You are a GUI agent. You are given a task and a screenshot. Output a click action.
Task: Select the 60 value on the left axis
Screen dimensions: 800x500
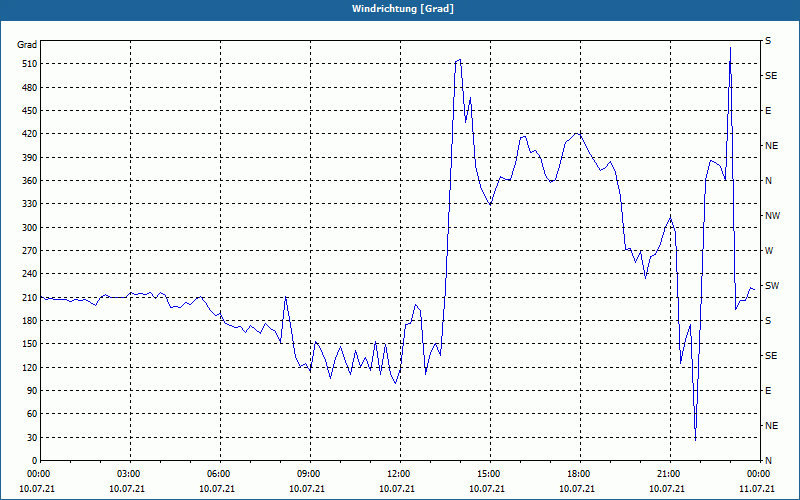(32, 414)
